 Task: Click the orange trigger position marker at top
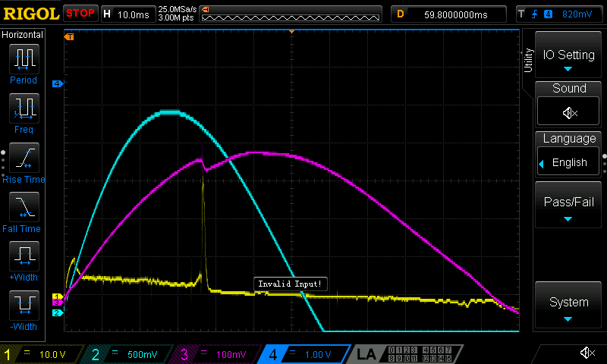coord(293,32)
